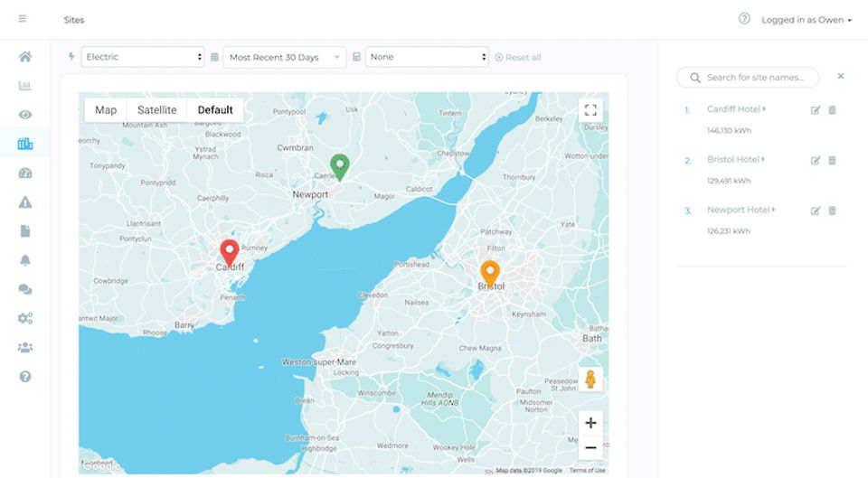The height and width of the screenshot is (478, 868).
Task: Go to Home in the sidebar
Action: coord(25,56)
